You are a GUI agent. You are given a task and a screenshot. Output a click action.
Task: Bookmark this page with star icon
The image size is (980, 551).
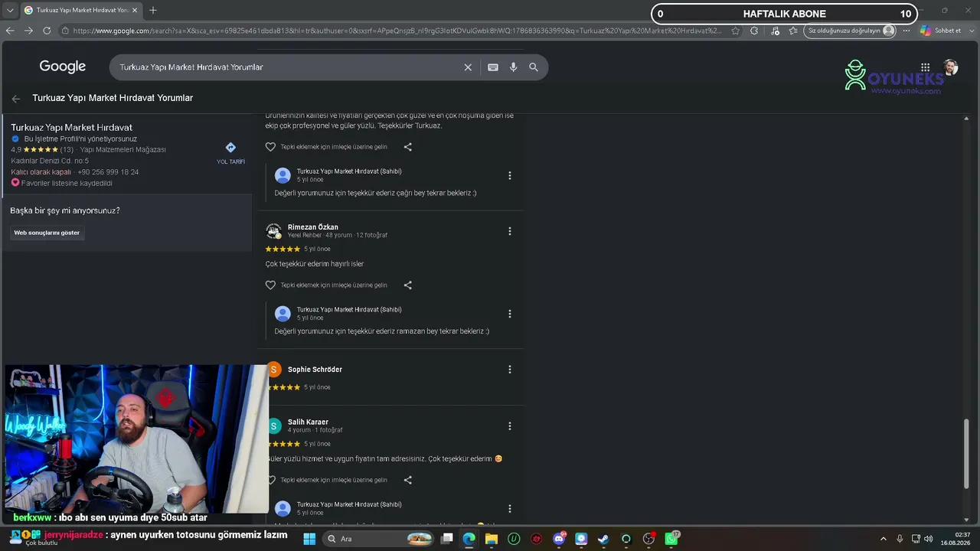coord(736,31)
